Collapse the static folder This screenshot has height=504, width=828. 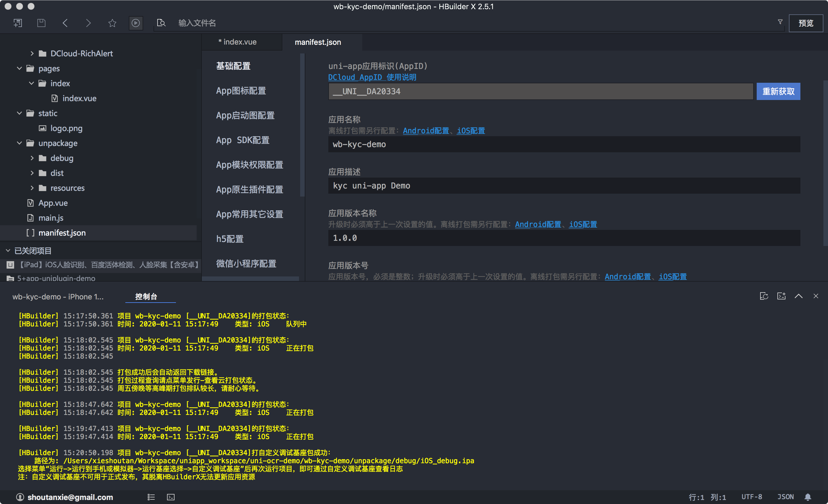(x=20, y=113)
